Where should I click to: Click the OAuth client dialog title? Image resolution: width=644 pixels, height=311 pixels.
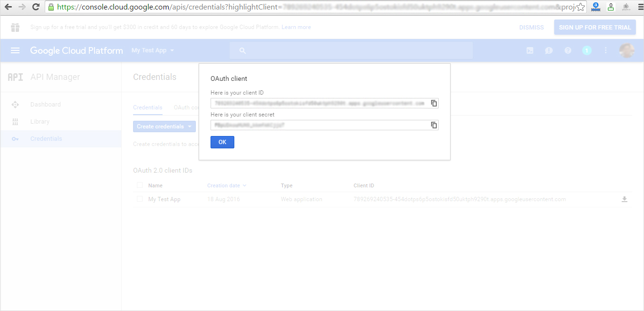tap(229, 78)
